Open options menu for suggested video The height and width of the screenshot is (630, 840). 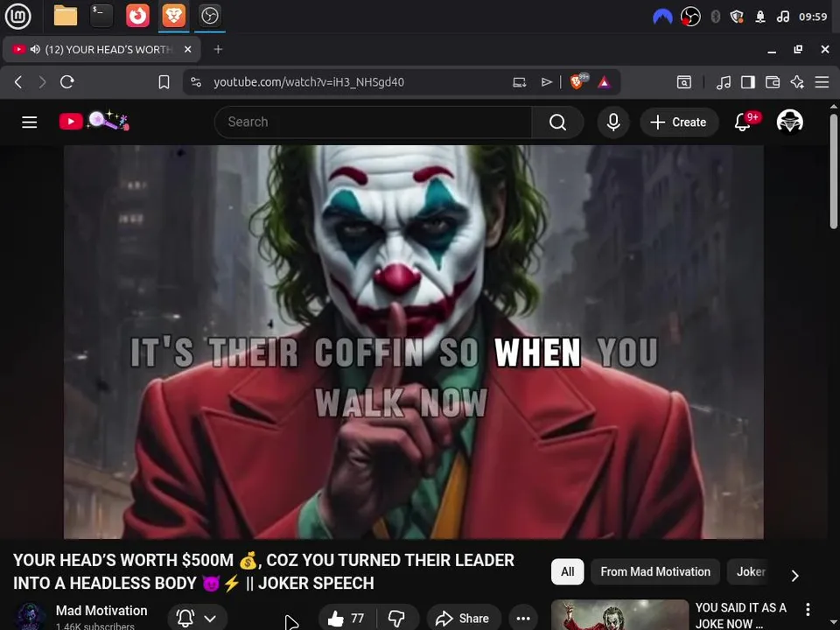click(x=808, y=609)
